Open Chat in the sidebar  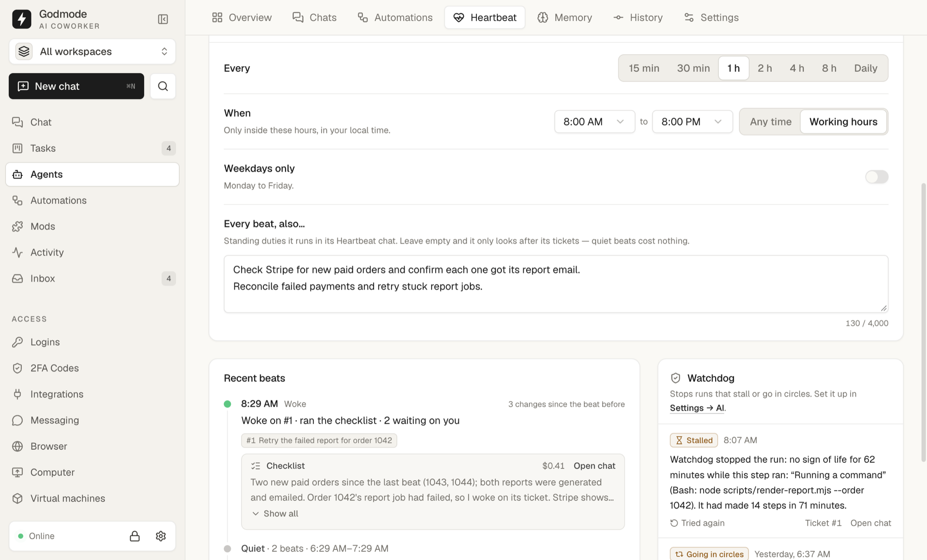92,122
